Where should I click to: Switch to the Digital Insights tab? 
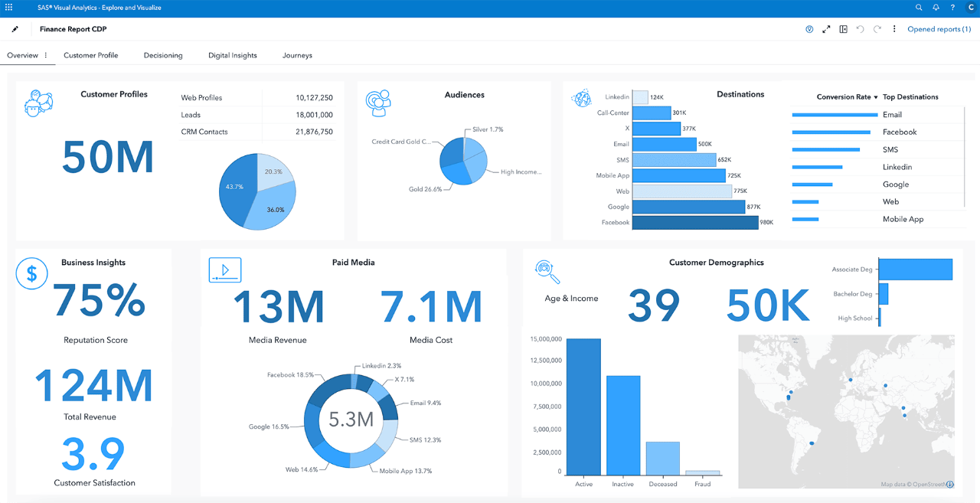[232, 55]
